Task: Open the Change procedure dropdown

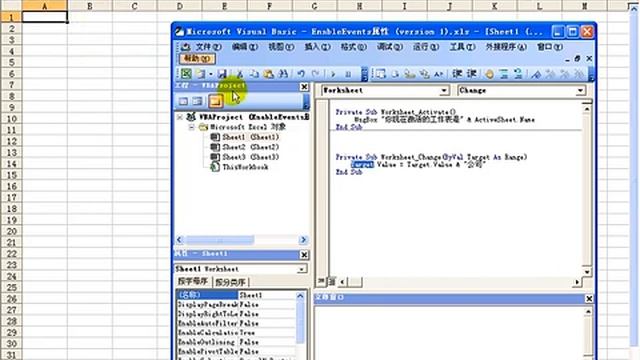Action: pos(580,91)
